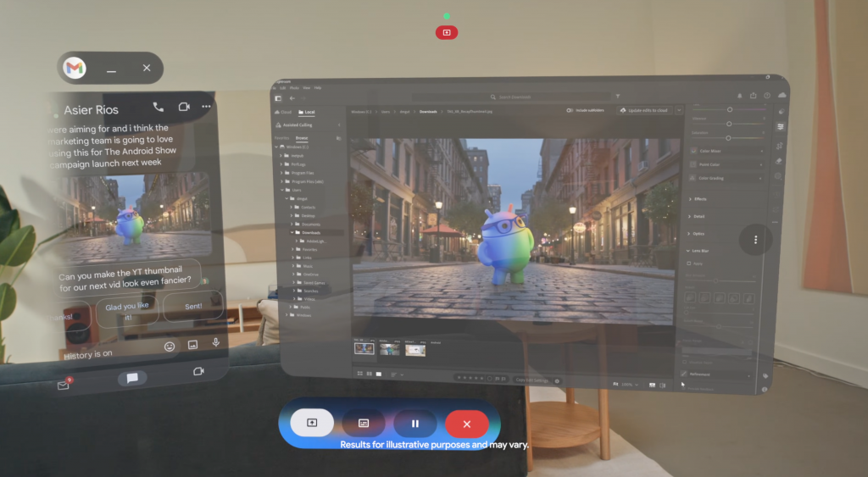The height and width of the screenshot is (477, 868).
Task: Click Update edits to cloud button
Action: pyautogui.click(x=643, y=110)
